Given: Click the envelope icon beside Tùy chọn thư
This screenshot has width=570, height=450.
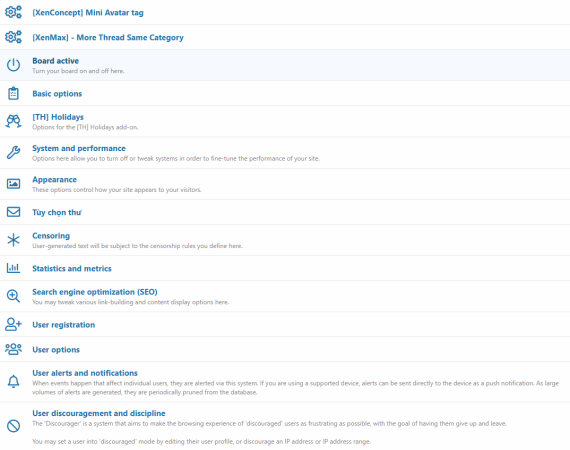Looking at the screenshot, I should click(13, 212).
